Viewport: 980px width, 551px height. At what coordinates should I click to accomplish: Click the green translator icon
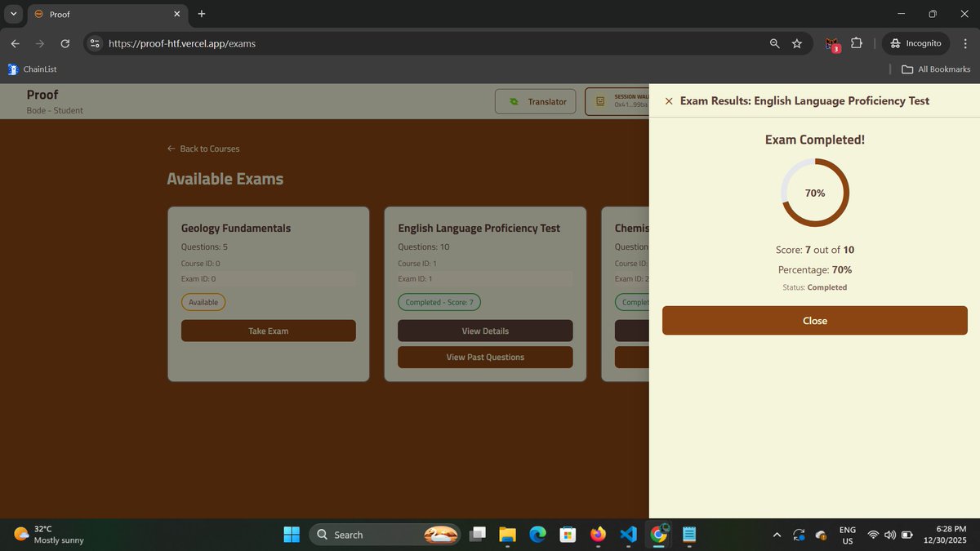pos(514,102)
